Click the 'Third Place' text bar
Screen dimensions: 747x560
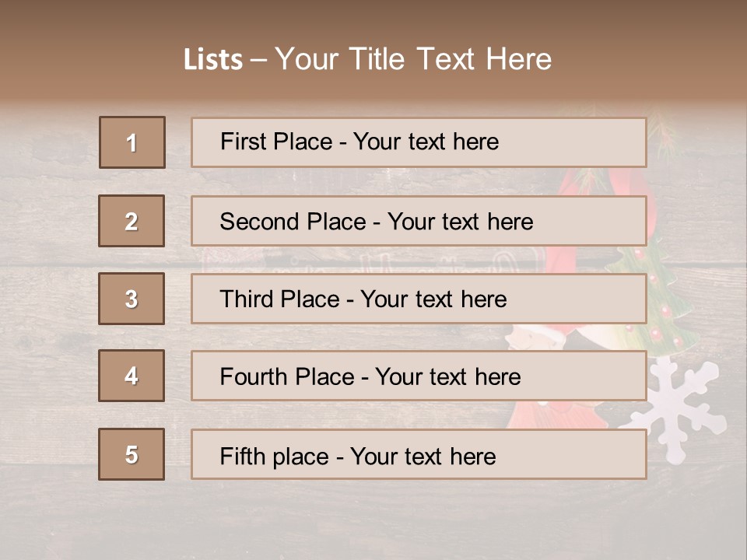coord(419,299)
